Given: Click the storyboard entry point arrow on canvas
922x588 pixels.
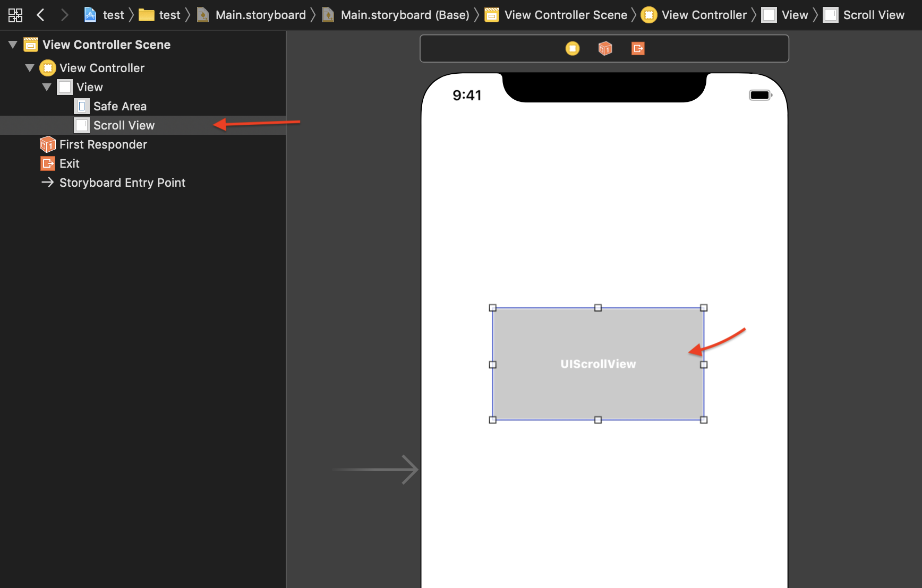Looking at the screenshot, I should 376,470.
